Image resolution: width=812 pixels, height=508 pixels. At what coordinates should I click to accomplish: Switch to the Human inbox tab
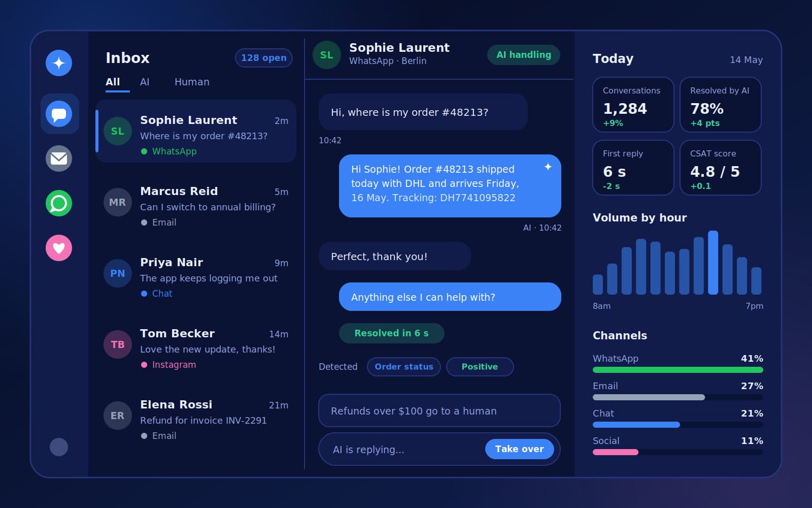coord(192,82)
